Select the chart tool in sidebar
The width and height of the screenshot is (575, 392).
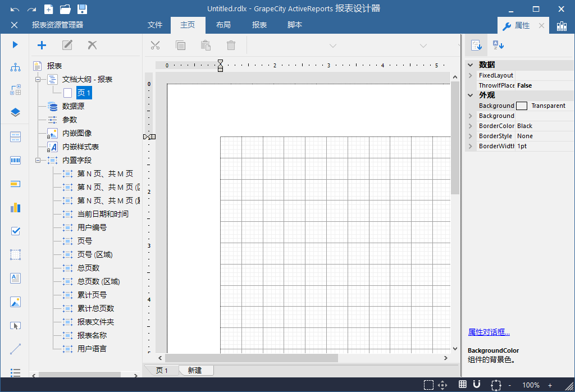[15, 208]
